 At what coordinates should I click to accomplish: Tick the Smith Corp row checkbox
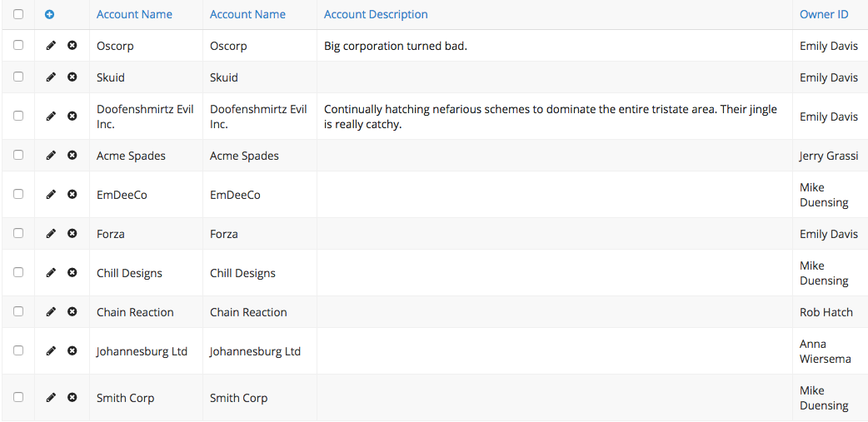18,397
